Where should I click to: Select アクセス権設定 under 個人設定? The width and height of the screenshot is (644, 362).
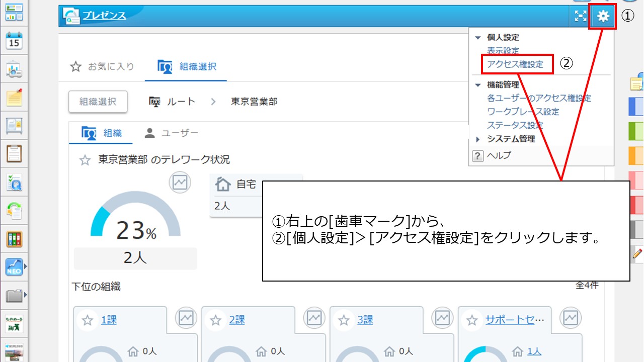(515, 65)
